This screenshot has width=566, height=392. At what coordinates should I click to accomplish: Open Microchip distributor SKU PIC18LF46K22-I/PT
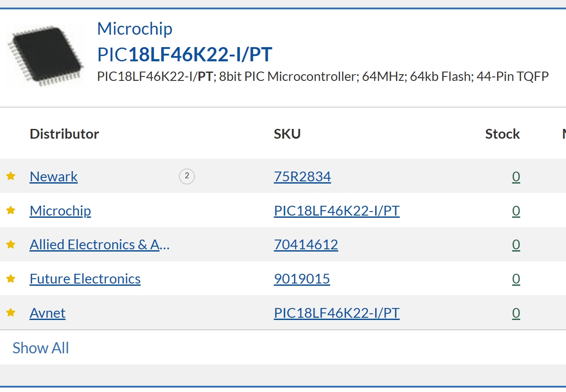coord(336,211)
